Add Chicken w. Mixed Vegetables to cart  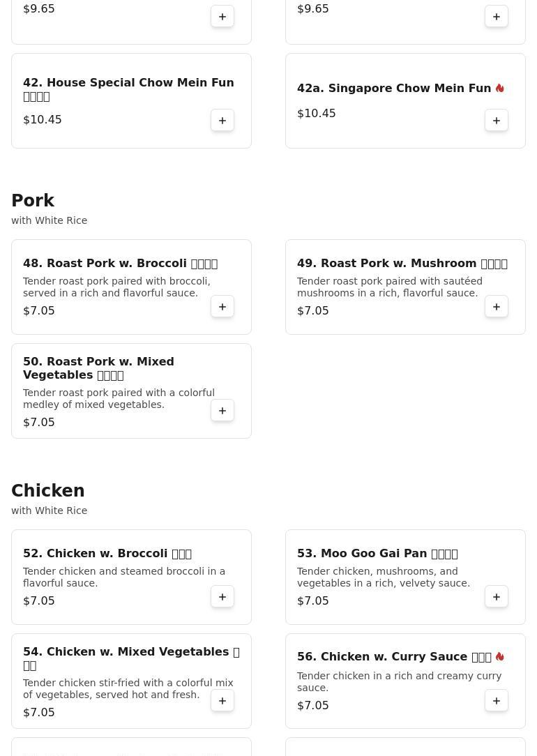[x=222, y=701]
